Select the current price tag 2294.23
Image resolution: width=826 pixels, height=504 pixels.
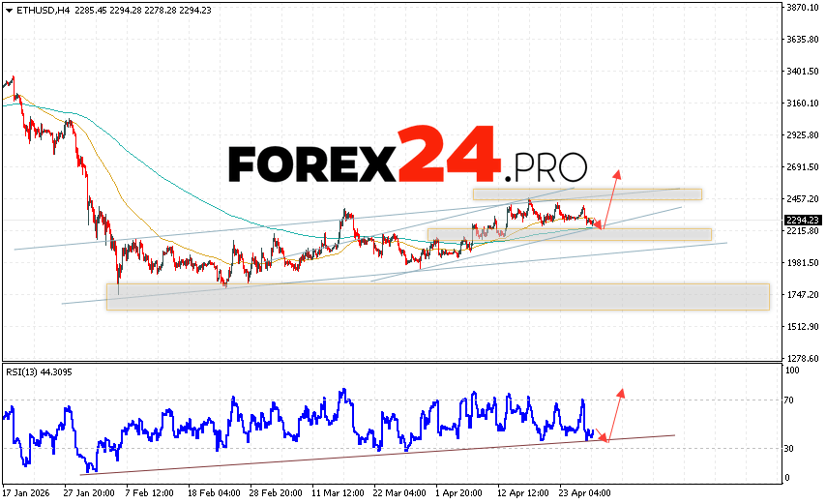click(804, 220)
